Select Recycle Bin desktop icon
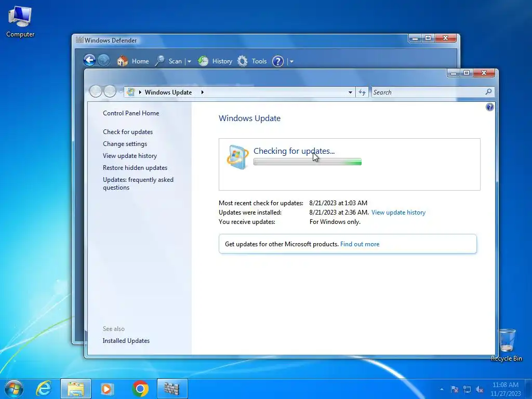Viewport: 532px width, 399px height. click(x=507, y=345)
